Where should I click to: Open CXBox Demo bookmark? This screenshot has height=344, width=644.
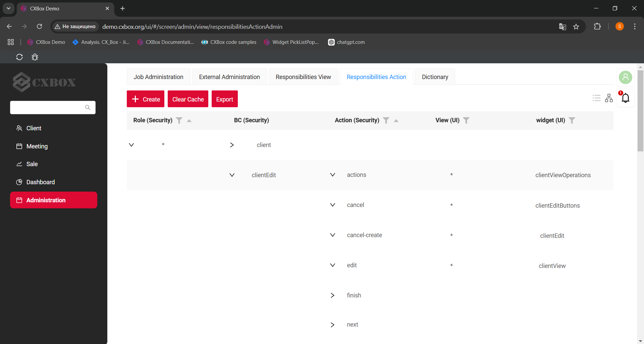coord(46,42)
